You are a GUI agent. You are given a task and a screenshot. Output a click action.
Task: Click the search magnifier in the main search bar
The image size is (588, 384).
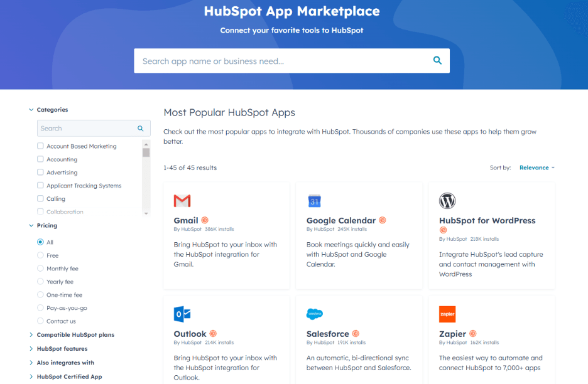point(437,60)
